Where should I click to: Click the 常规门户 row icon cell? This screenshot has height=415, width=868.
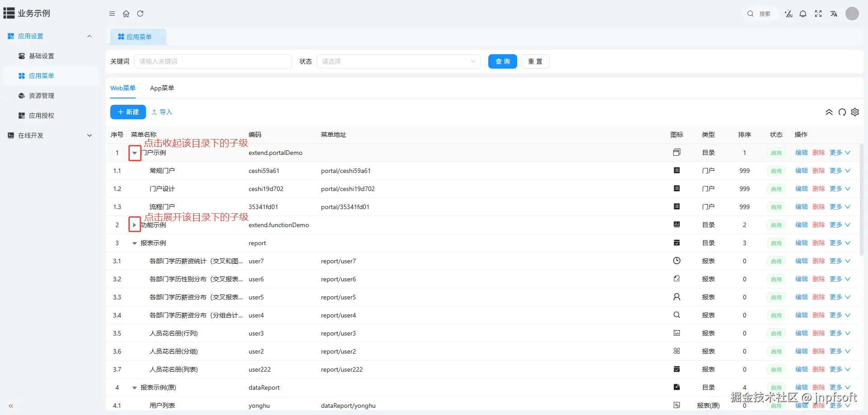click(x=677, y=171)
